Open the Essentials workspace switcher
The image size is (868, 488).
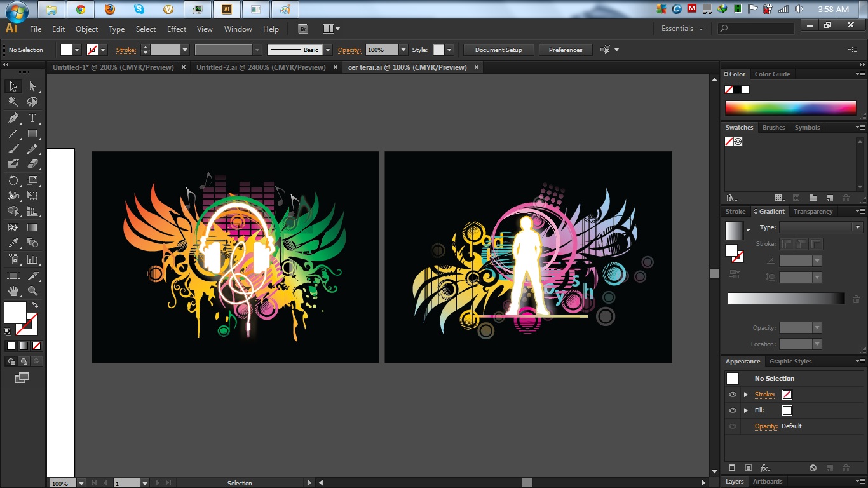tap(682, 29)
